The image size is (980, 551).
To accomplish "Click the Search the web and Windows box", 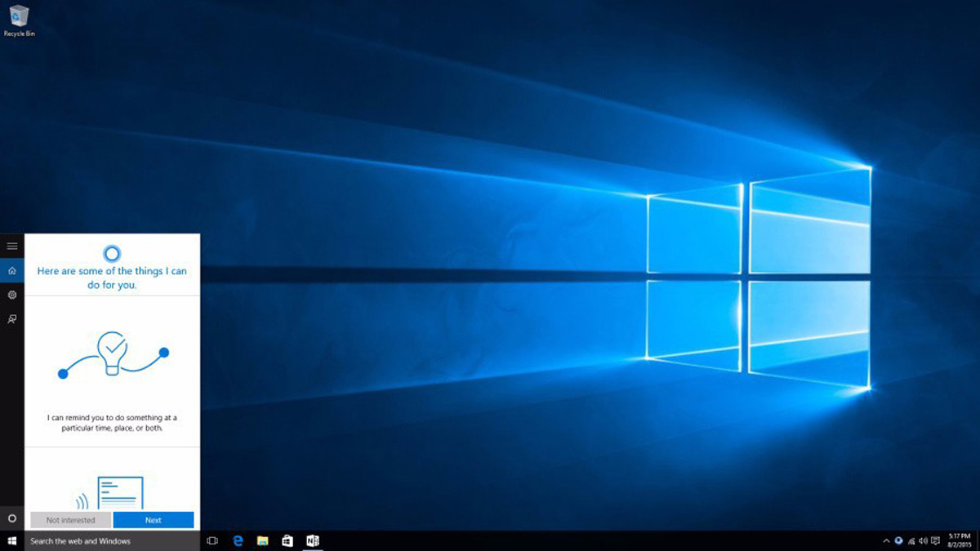I will click(x=112, y=541).
